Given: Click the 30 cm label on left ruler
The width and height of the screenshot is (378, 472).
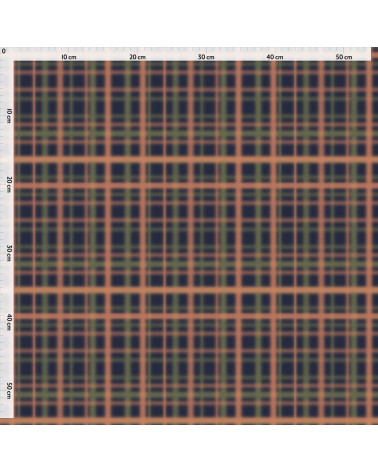Looking at the screenshot, I should [9, 253].
